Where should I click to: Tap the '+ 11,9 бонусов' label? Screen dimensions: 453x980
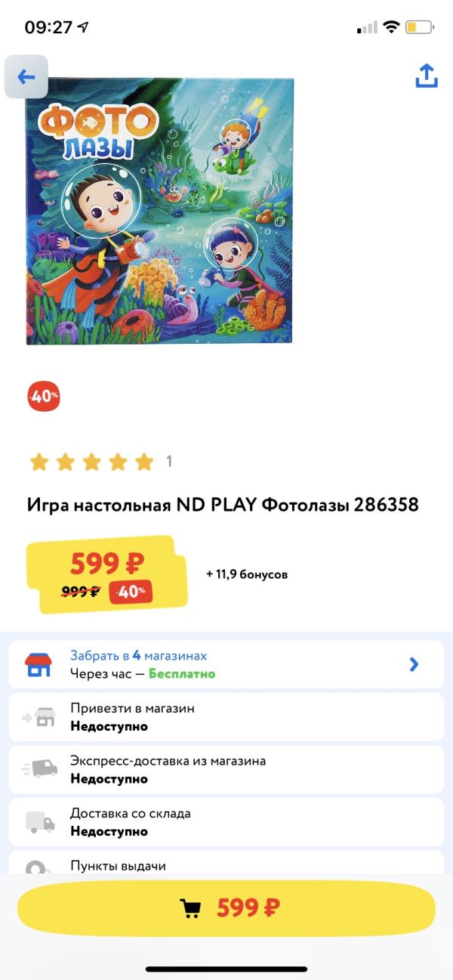247,574
